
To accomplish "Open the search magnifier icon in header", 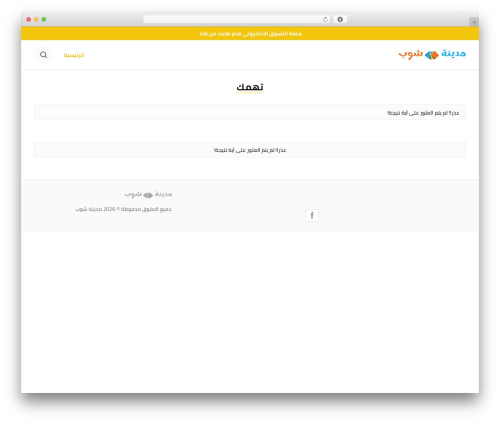I will [43, 55].
